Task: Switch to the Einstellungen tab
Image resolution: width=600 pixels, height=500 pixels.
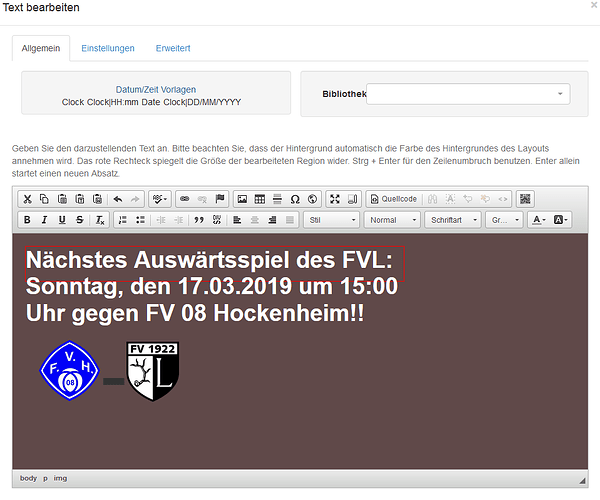Action: [108, 48]
